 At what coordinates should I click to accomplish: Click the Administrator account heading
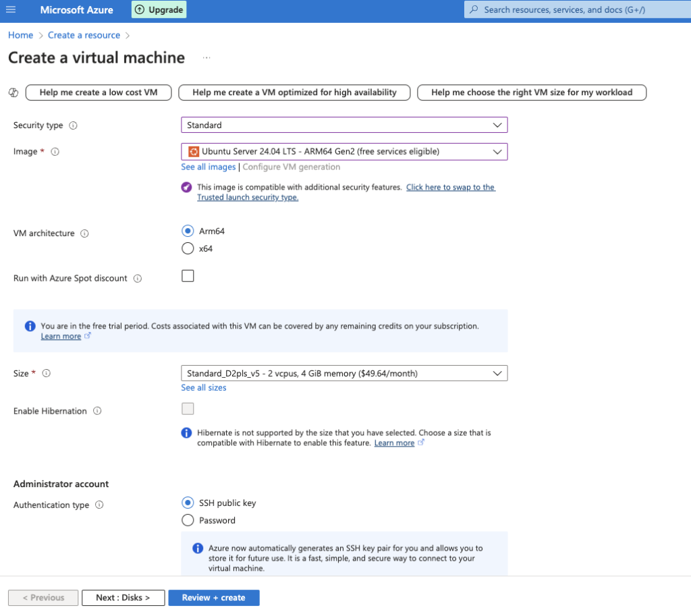pos(61,484)
